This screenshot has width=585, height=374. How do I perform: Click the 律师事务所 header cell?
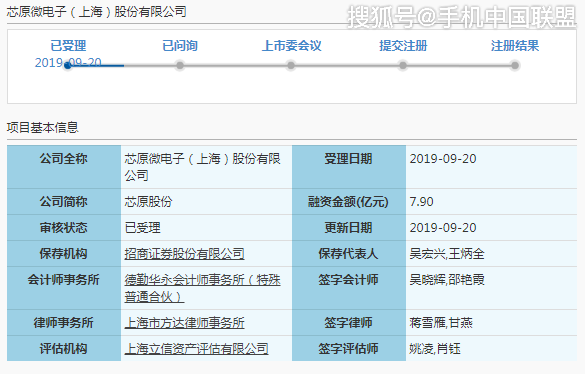pyautogui.click(x=64, y=323)
